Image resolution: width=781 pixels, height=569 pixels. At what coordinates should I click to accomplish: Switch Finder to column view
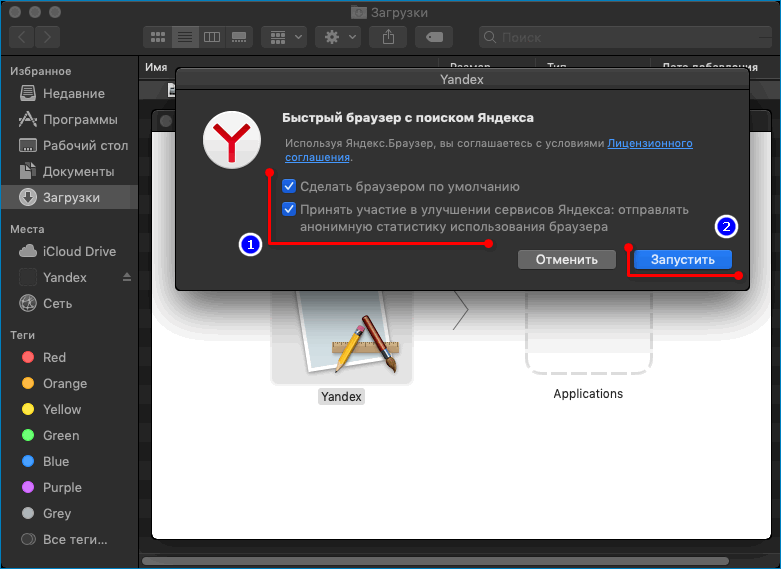[x=211, y=37]
